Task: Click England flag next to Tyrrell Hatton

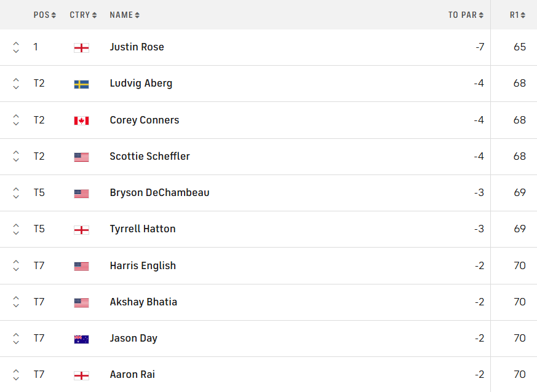Action: [x=81, y=229]
